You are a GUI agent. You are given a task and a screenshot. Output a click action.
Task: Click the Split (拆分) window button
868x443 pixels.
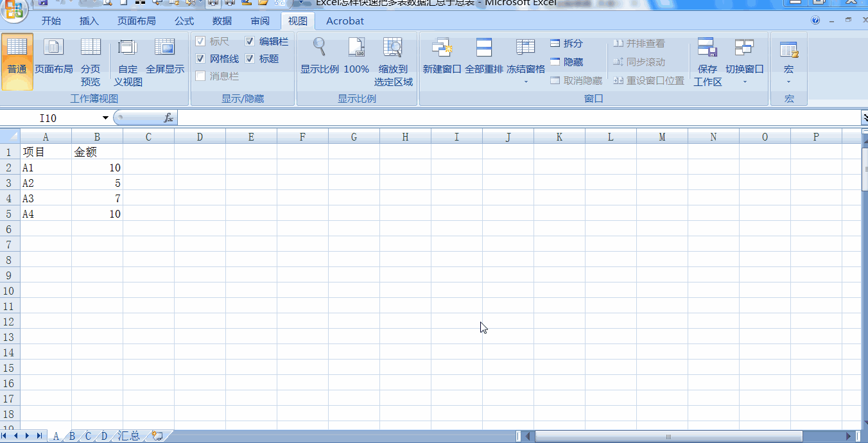pos(567,44)
